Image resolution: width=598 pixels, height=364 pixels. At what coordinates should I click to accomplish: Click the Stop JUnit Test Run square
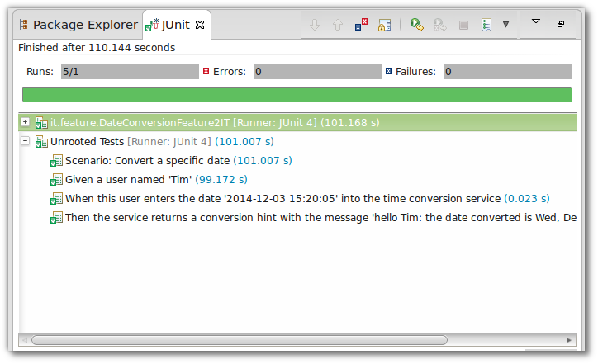[x=463, y=25]
